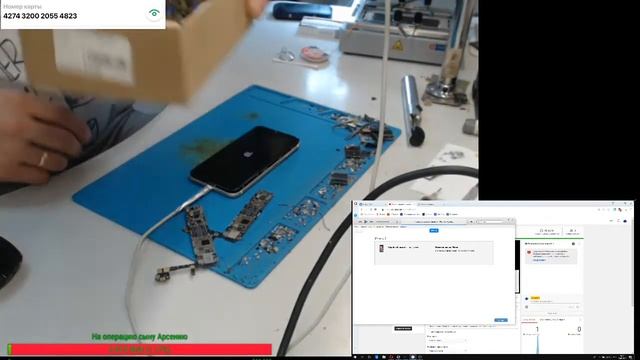Click the black button below the iTunes window
This screenshot has width=640, height=360.
click(x=403, y=329)
